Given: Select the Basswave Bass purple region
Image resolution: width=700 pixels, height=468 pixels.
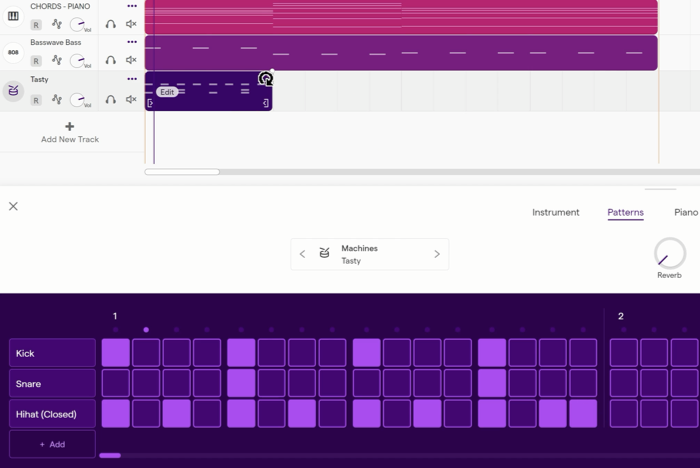Looking at the screenshot, I should [x=401, y=53].
